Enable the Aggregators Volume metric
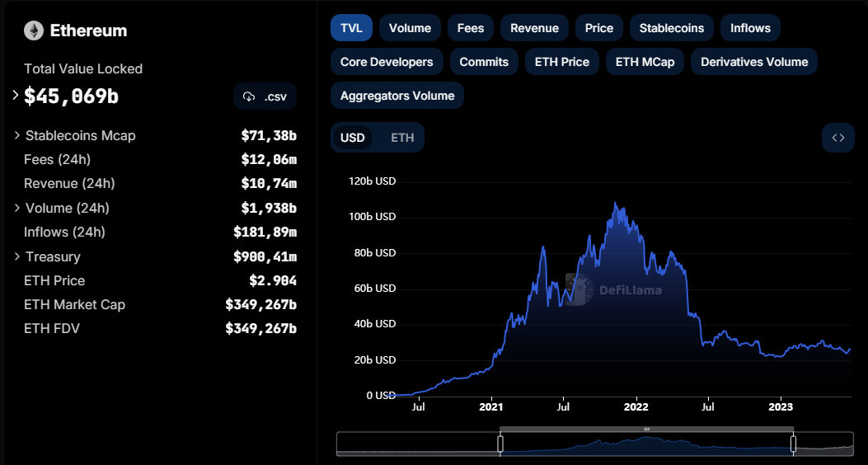Screen dimensions: 868x465 point(397,95)
